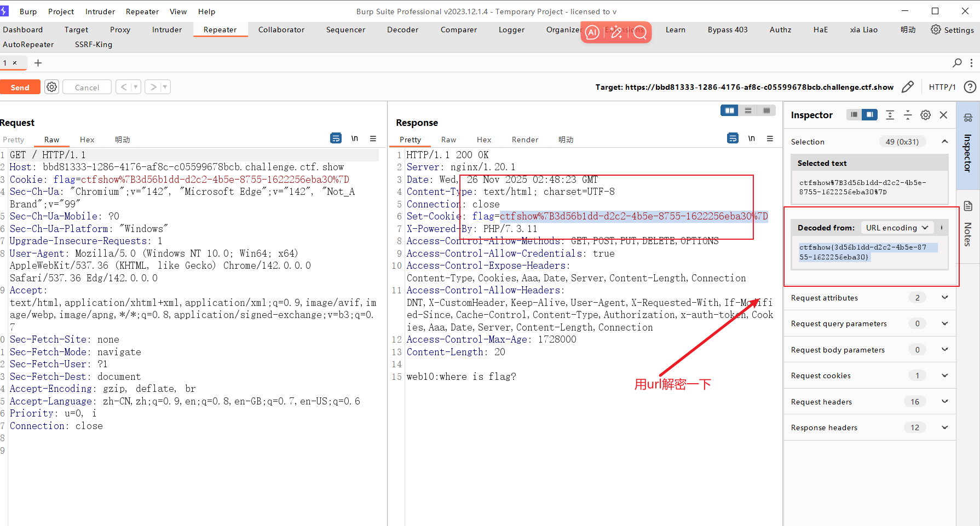The width and height of the screenshot is (980, 526).
Task: Expand Request attributes section
Action: 944,298
